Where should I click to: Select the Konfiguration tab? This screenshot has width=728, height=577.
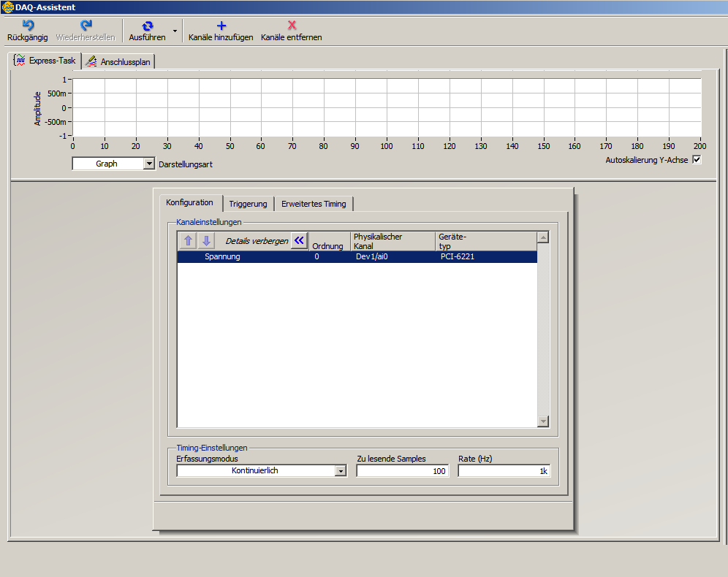pos(189,203)
